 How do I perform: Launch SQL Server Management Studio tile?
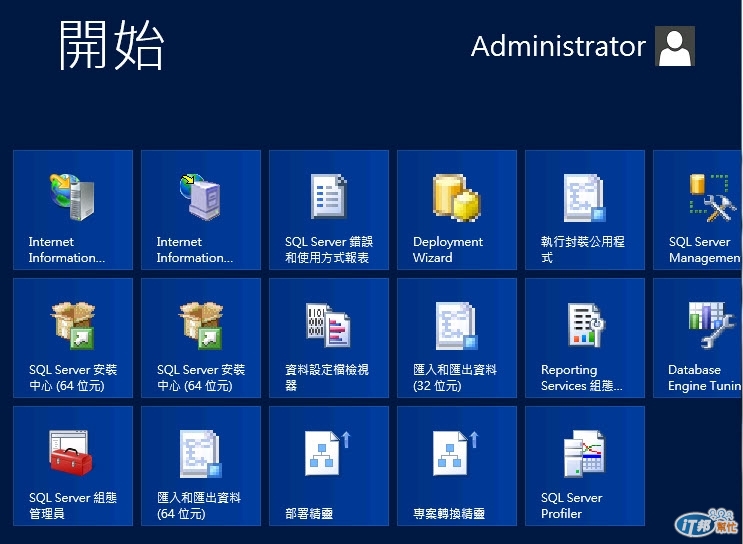pos(698,210)
